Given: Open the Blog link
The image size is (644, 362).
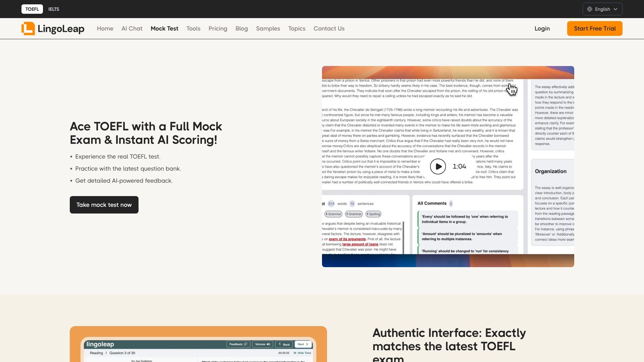Looking at the screenshot, I should (x=241, y=28).
